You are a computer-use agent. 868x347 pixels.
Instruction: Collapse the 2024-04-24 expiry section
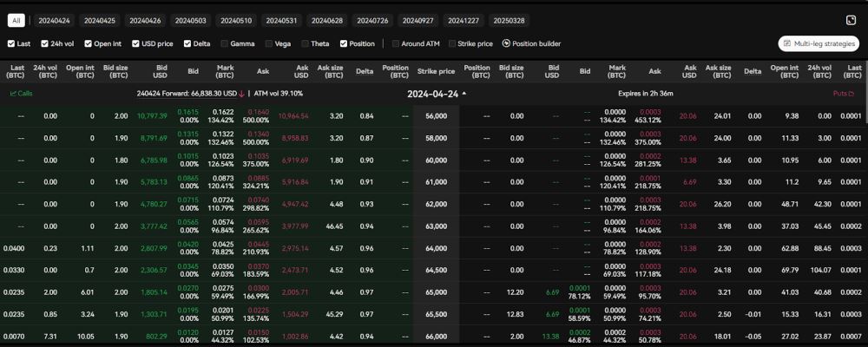point(464,93)
